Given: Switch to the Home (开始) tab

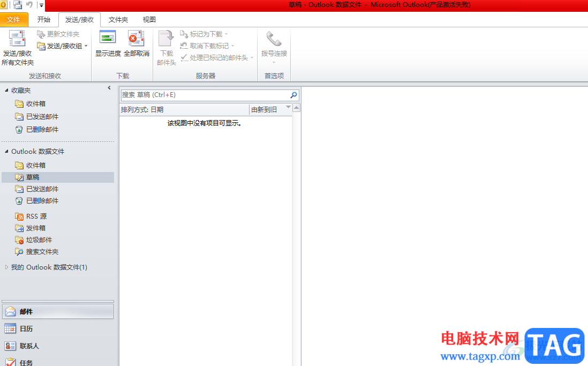Looking at the screenshot, I should point(43,19).
